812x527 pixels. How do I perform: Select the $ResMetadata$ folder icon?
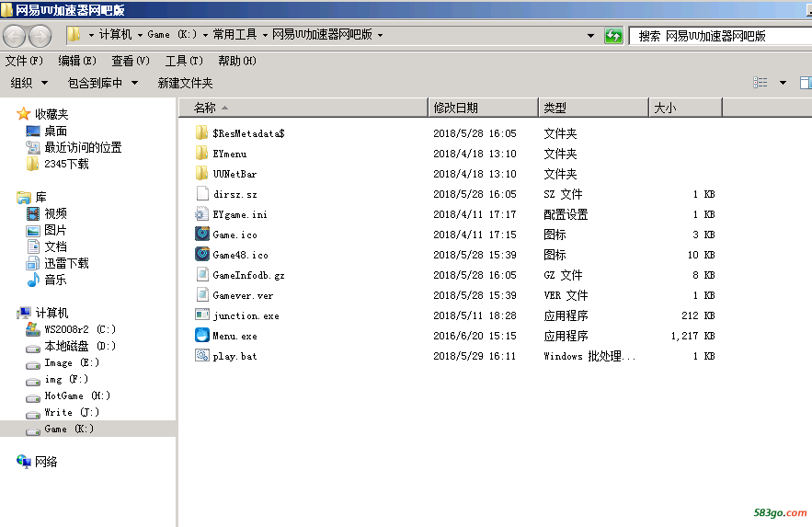pyautogui.click(x=202, y=133)
